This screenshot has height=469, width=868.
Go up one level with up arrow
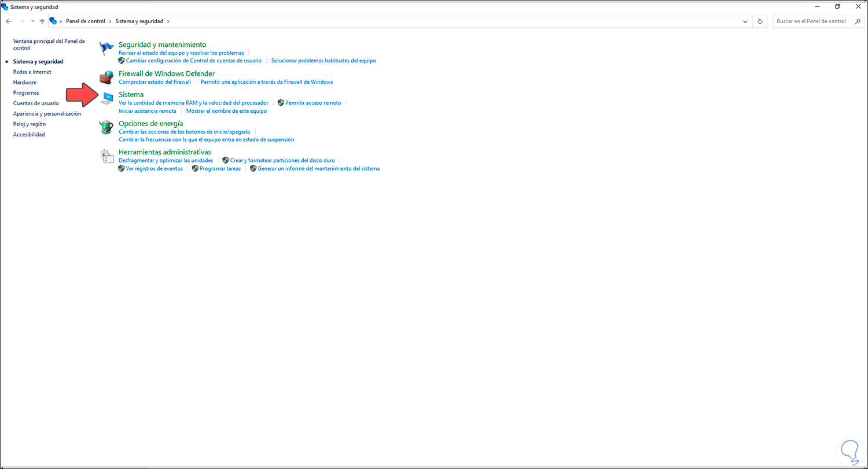point(42,21)
